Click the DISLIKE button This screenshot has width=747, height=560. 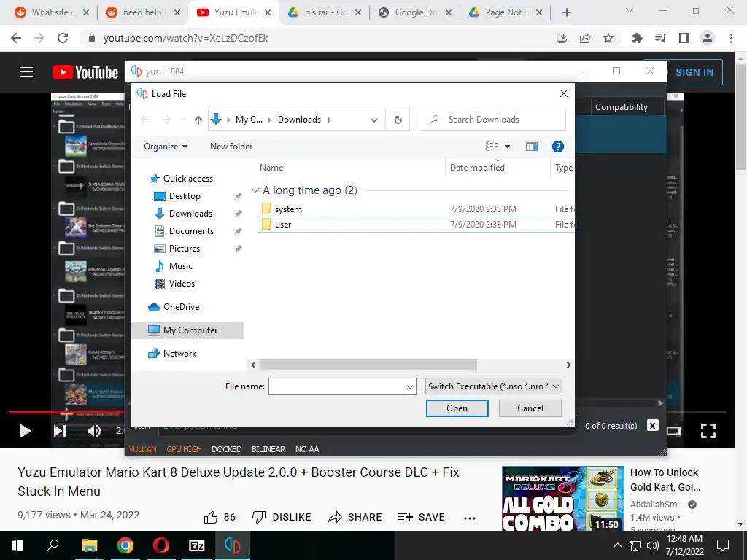click(x=282, y=518)
